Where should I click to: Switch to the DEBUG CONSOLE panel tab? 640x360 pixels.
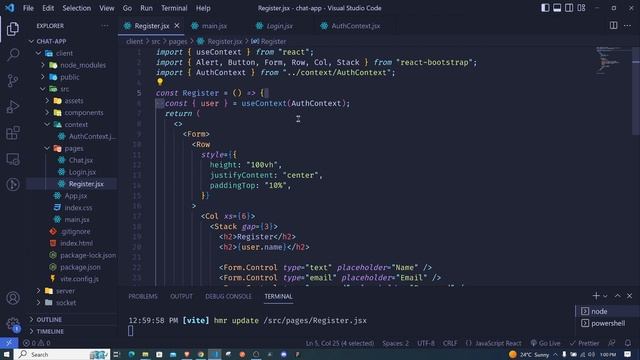pos(228,296)
